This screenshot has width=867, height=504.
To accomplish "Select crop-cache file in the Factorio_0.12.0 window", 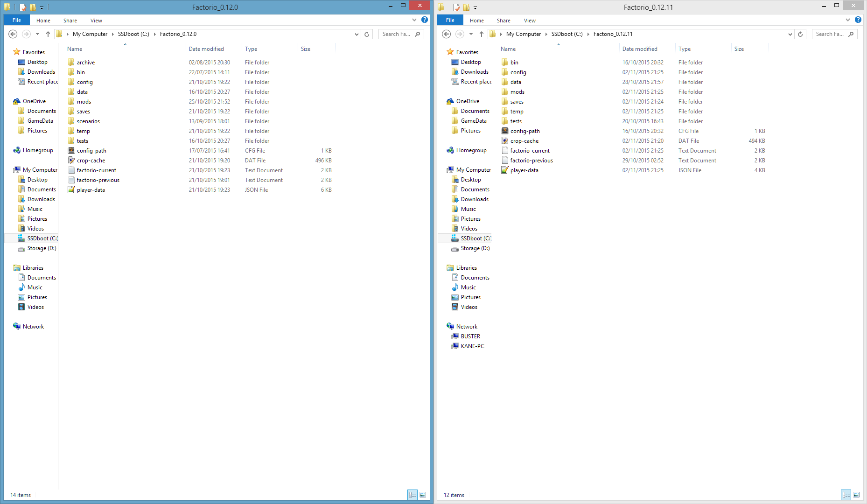I will (91, 161).
